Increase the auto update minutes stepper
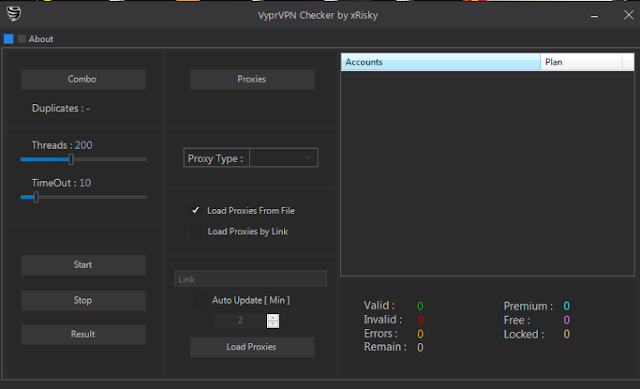Image resolution: width=640 pixels, height=389 pixels. point(273,318)
